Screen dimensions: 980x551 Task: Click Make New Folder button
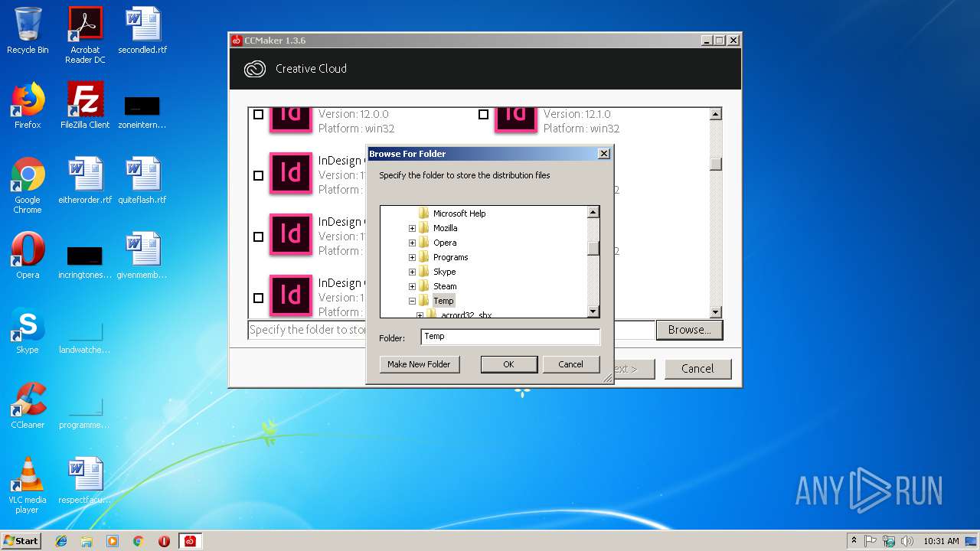click(x=419, y=364)
